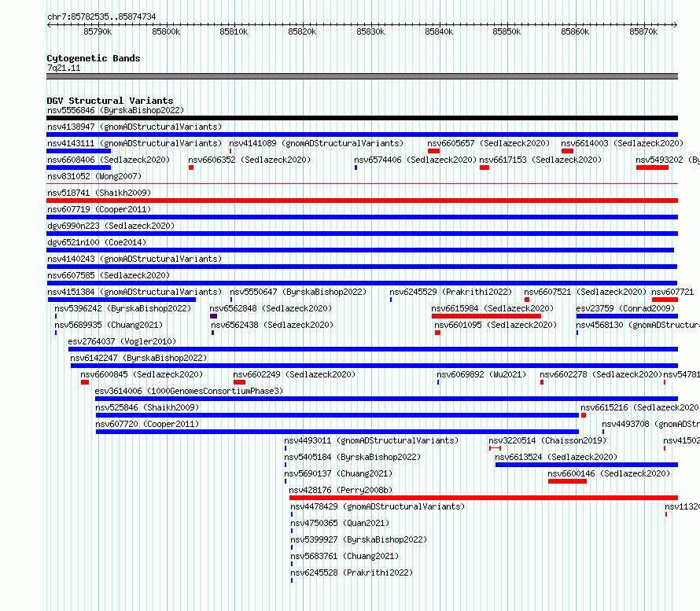This screenshot has height=611, width=700.
Task: Click nsv3220514 (Chaisson2019) label
Action: click(547, 440)
